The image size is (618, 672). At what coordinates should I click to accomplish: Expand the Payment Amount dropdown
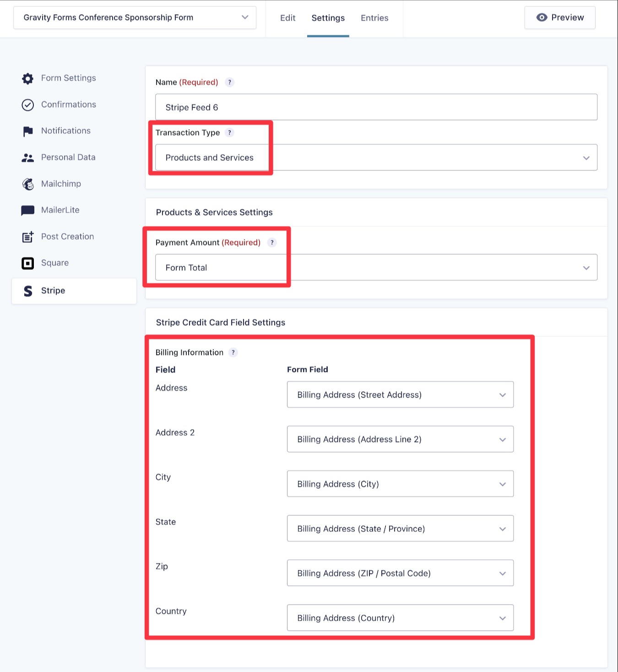(x=586, y=268)
